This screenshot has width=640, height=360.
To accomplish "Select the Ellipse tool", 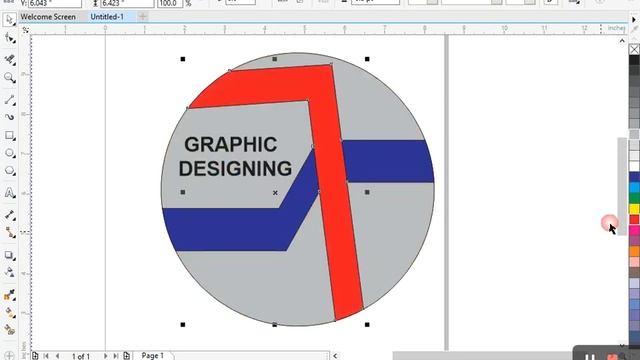I will point(9,153).
